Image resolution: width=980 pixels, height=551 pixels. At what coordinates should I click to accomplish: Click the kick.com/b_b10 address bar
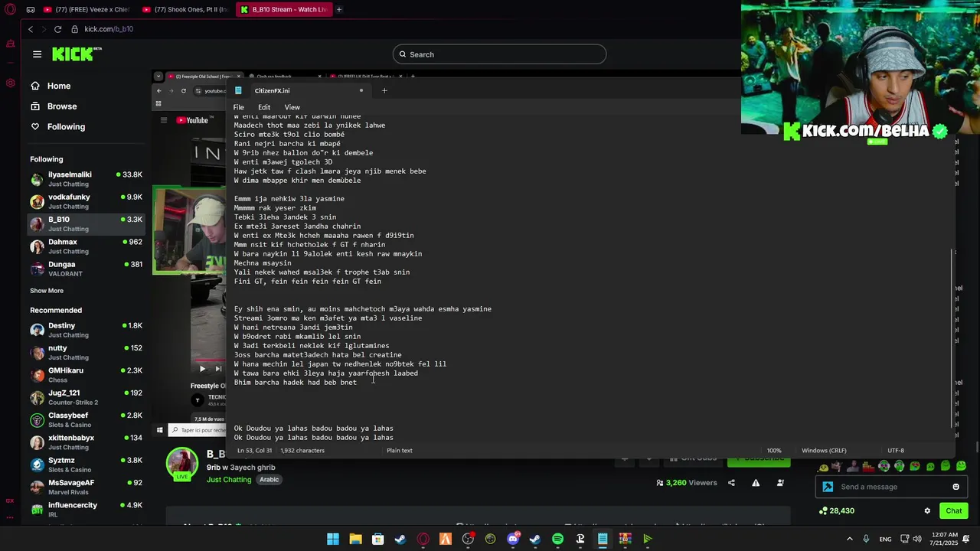coord(109,29)
